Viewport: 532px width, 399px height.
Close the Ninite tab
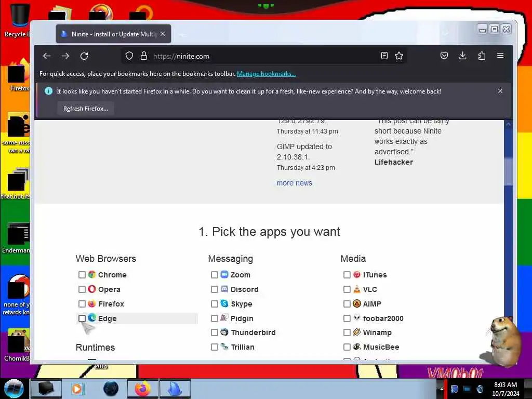pyautogui.click(x=163, y=34)
